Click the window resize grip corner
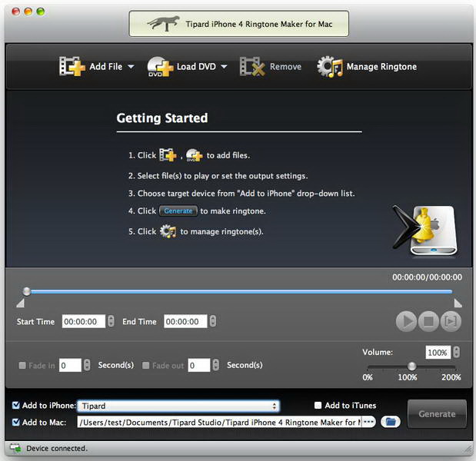The image size is (476, 461). coord(466,449)
